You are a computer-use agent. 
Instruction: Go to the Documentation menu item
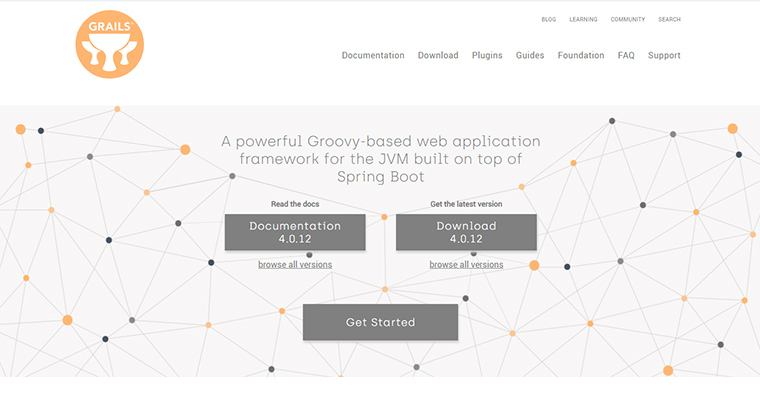pos(373,55)
